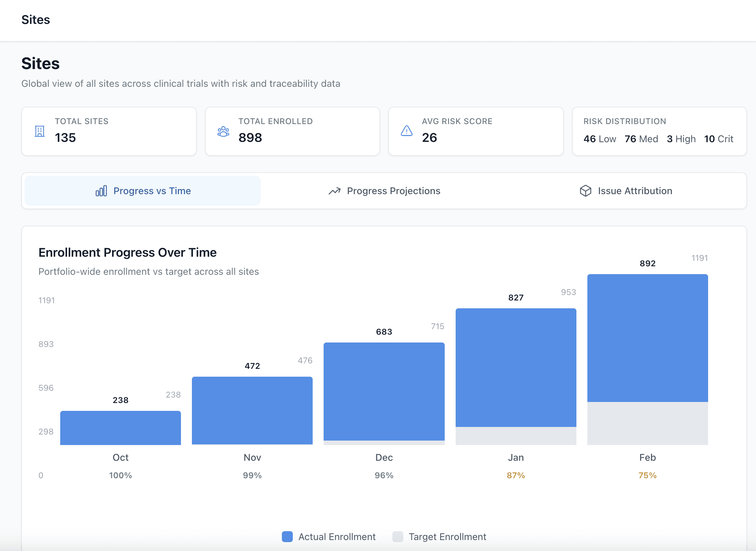
Task: Click the blue Actual Enrollment legend swatch
Action: 287,537
